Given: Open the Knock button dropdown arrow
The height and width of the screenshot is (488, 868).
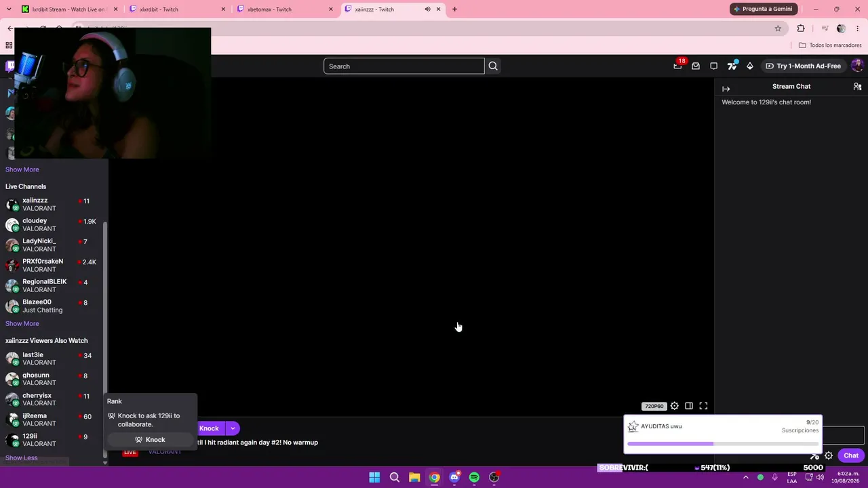Looking at the screenshot, I should [233, 428].
